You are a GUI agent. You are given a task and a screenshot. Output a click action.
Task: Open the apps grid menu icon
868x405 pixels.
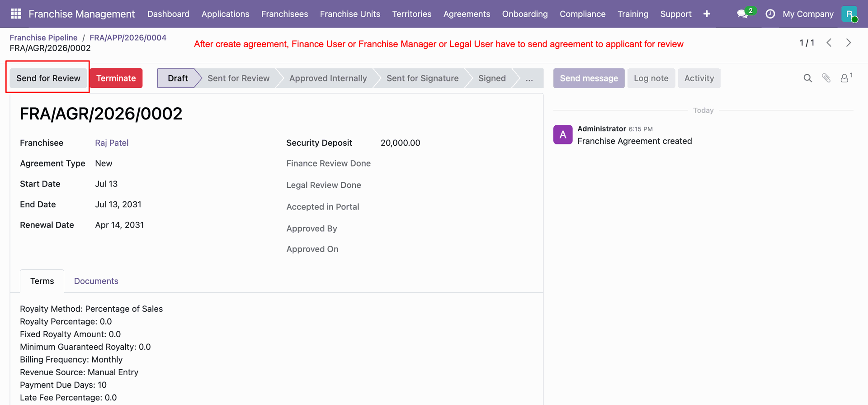(16, 14)
